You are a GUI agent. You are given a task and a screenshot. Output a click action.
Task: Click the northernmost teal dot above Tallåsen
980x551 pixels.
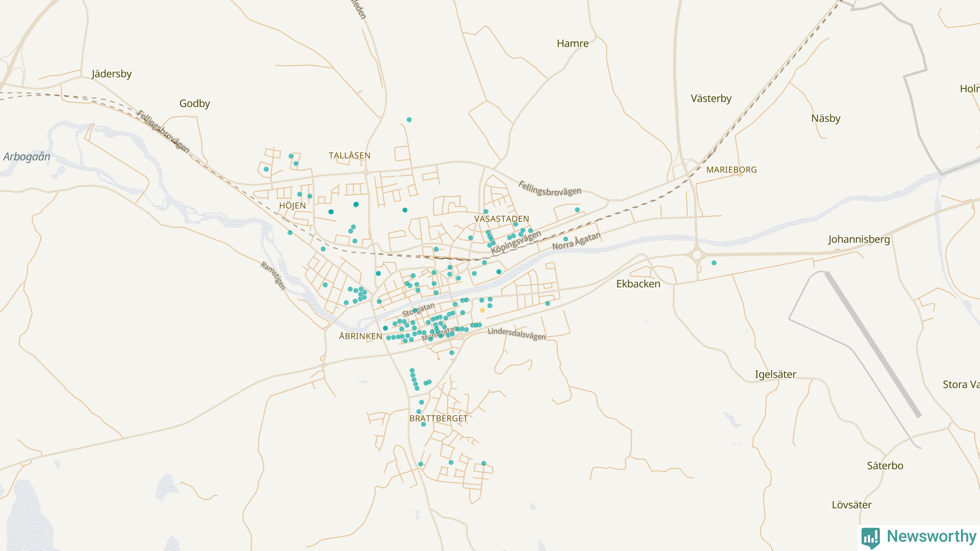coord(409,120)
